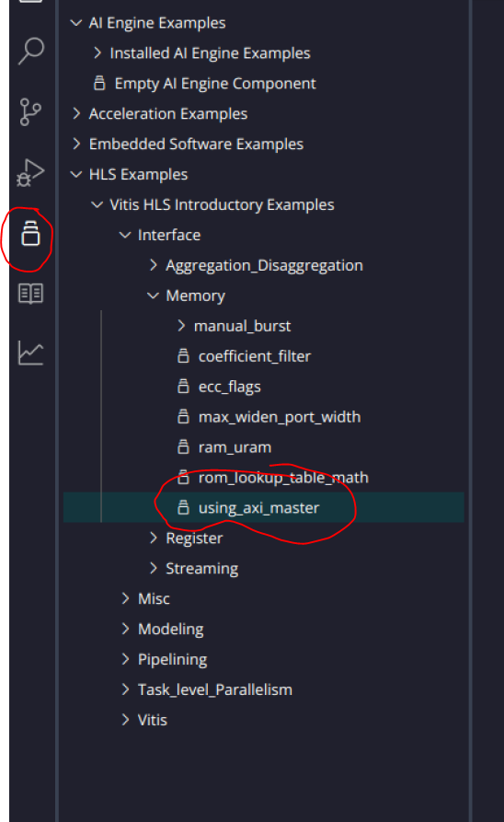
Task: Open the Run and Debug view
Action: (x=30, y=172)
